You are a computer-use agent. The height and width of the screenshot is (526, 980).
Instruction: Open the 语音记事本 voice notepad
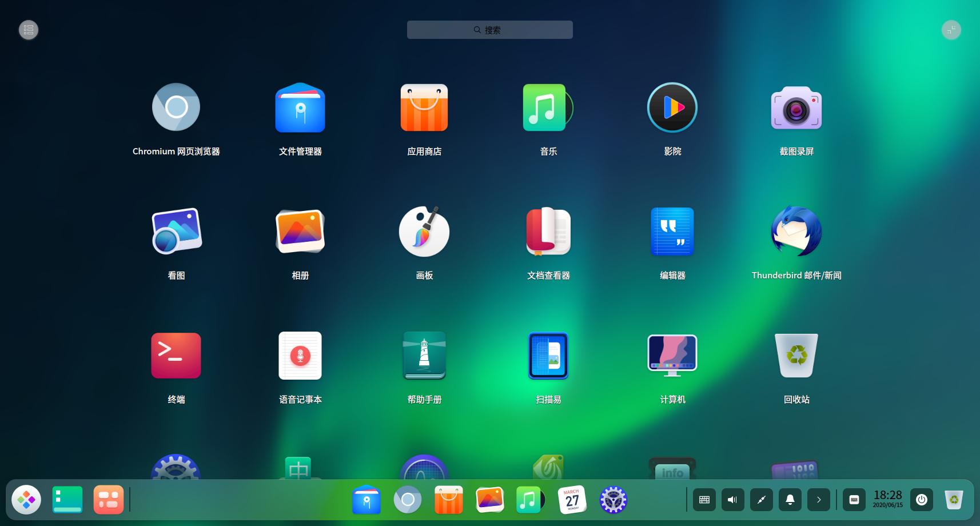tap(300, 356)
